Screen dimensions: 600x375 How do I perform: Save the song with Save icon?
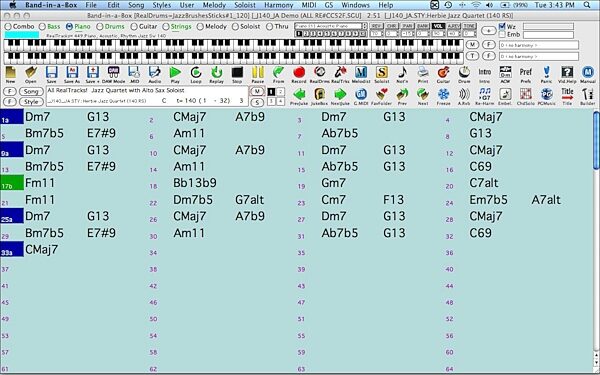point(51,74)
